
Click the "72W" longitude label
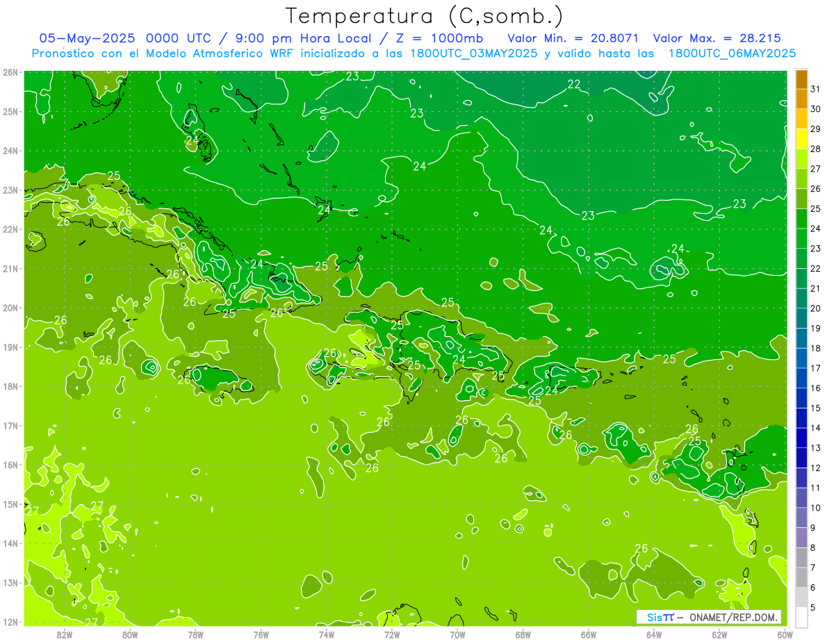tap(392, 634)
